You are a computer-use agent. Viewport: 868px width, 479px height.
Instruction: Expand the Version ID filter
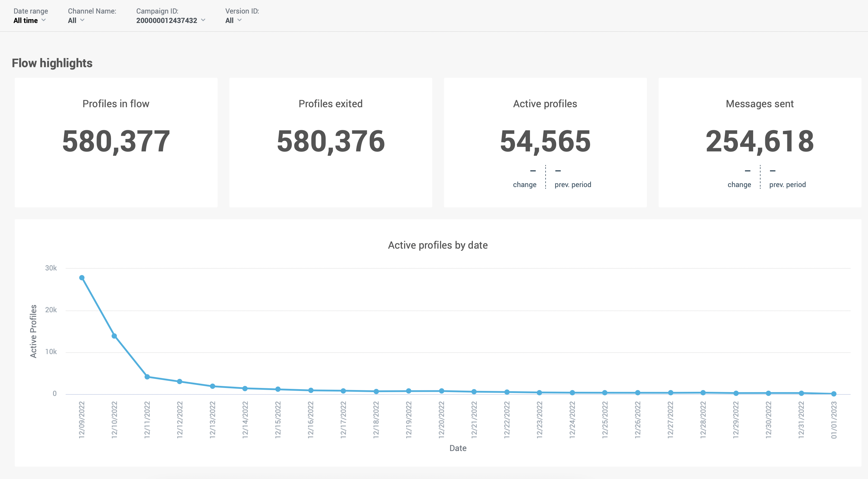(233, 20)
